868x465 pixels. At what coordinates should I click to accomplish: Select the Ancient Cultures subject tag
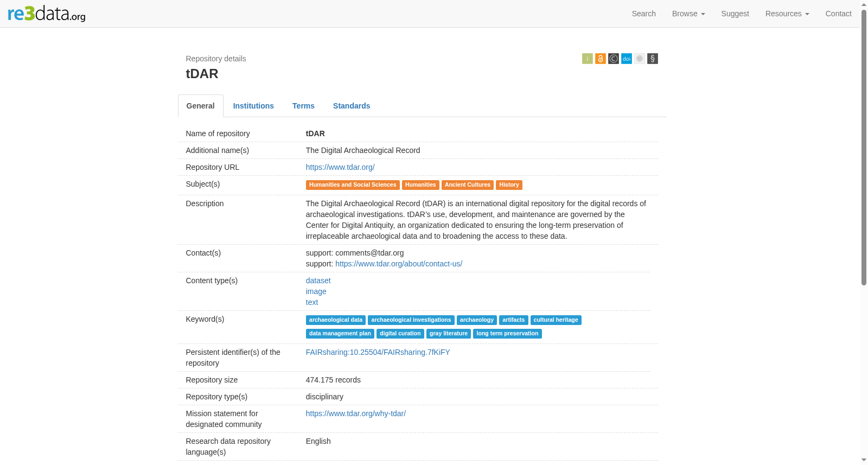(x=467, y=185)
